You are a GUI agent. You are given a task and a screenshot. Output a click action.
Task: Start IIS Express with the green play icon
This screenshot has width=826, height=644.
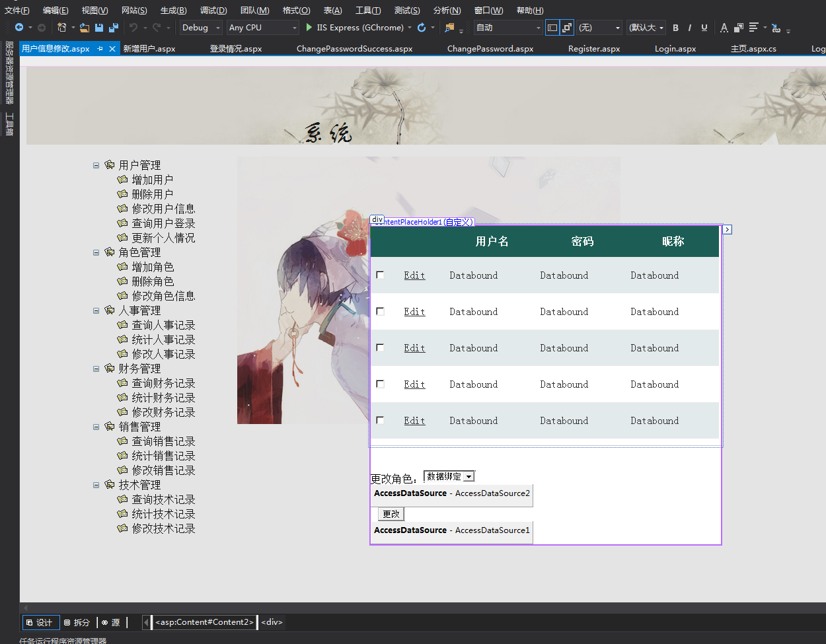[x=309, y=27]
